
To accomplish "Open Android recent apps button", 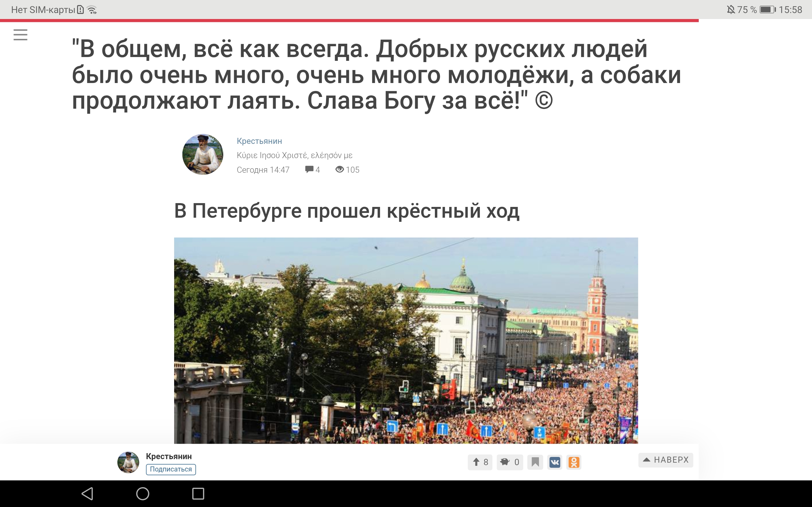I will [x=198, y=494].
